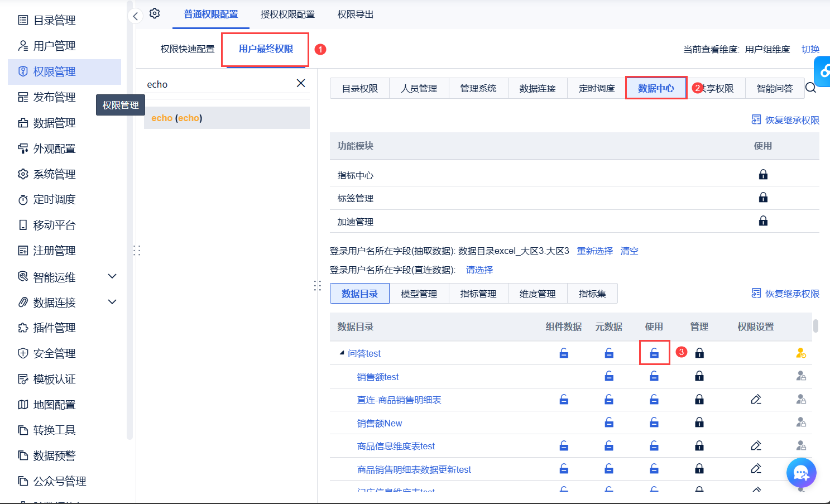Toggle the 问答test management lock

click(699, 353)
